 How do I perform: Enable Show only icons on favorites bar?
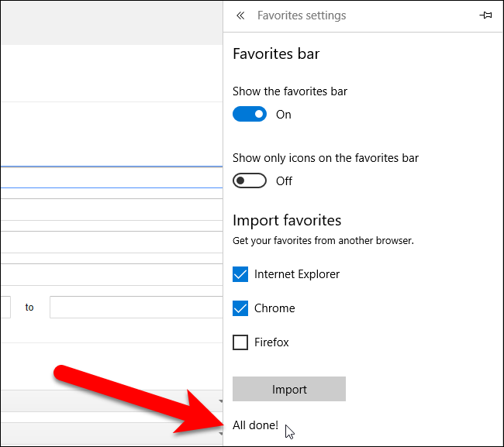(x=249, y=181)
